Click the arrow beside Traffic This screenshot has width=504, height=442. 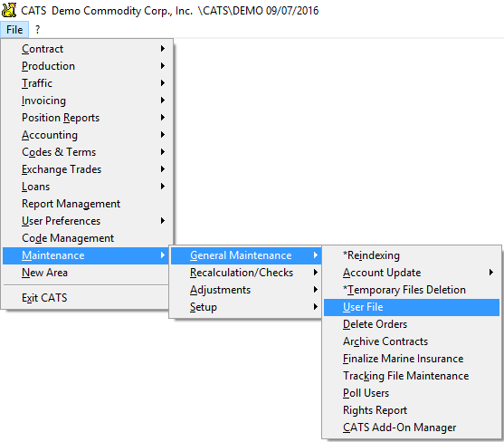pos(163,83)
